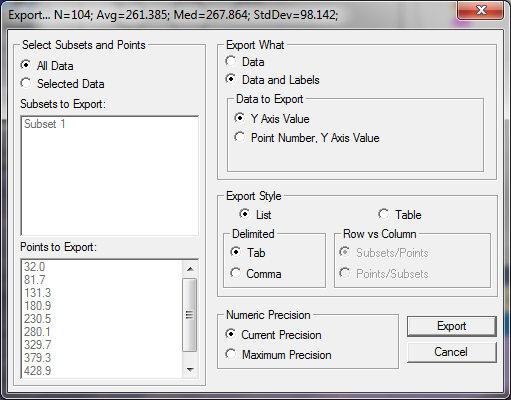Select point 131.3 in the list
Viewport: 511px width, 400px height.
103,293
